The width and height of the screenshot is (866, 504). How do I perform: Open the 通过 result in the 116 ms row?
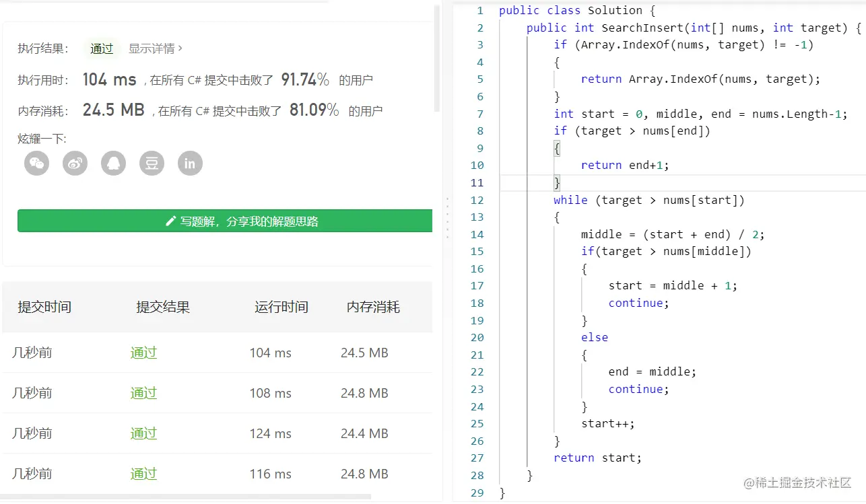coord(143,474)
